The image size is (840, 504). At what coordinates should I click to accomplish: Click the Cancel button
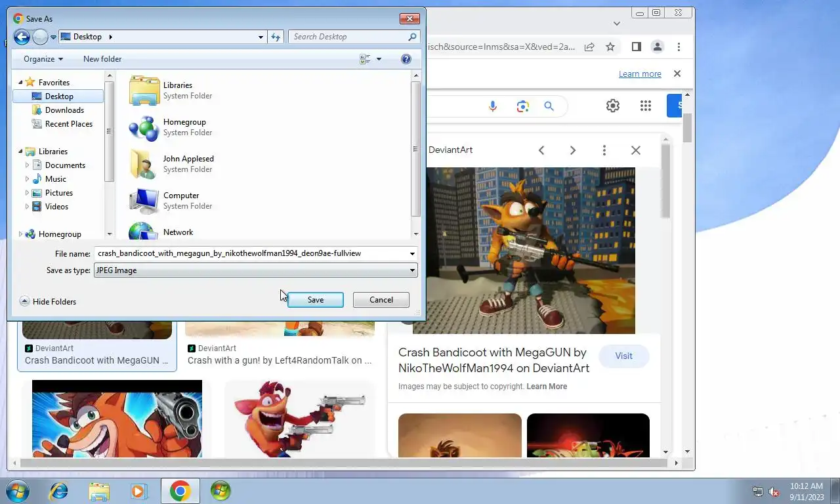381,300
